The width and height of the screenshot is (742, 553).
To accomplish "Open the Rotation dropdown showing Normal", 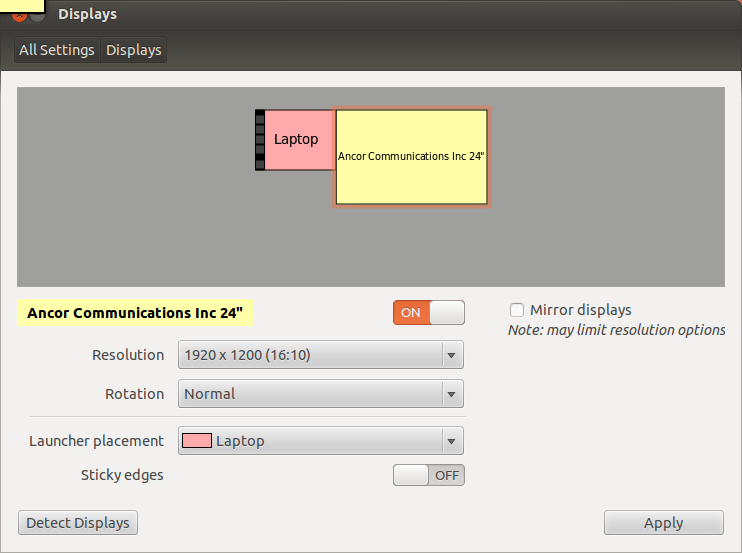I will pyautogui.click(x=320, y=394).
